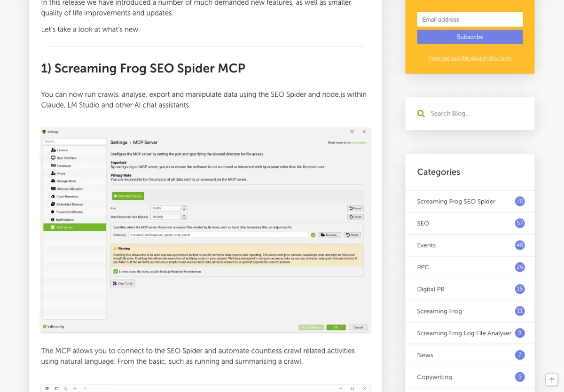Image resolution: width=564 pixels, height=392 pixels.
Task: Click the 70 count badge for SEO Spider
Action: [519, 201]
